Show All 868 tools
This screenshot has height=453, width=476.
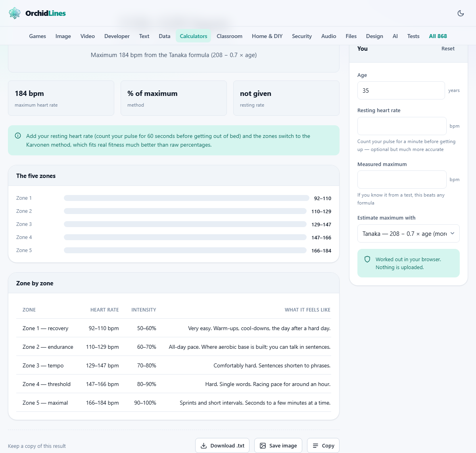pos(438,36)
